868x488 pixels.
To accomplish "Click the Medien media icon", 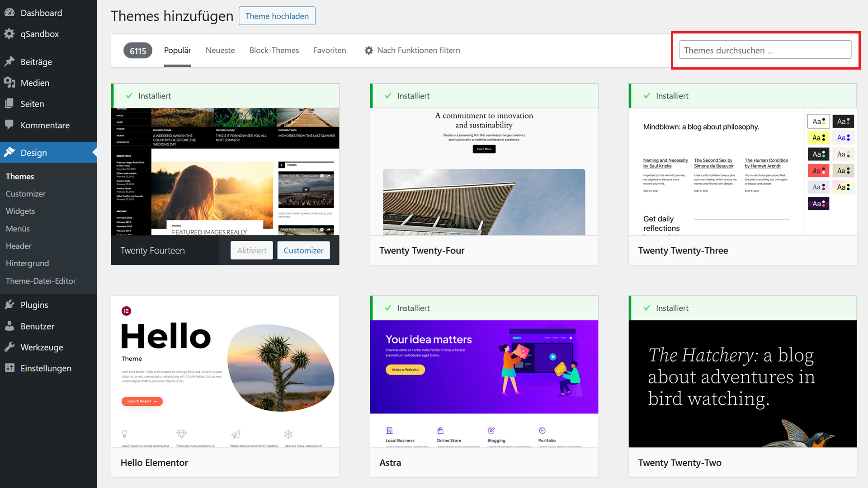I will [x=9, y=83].
